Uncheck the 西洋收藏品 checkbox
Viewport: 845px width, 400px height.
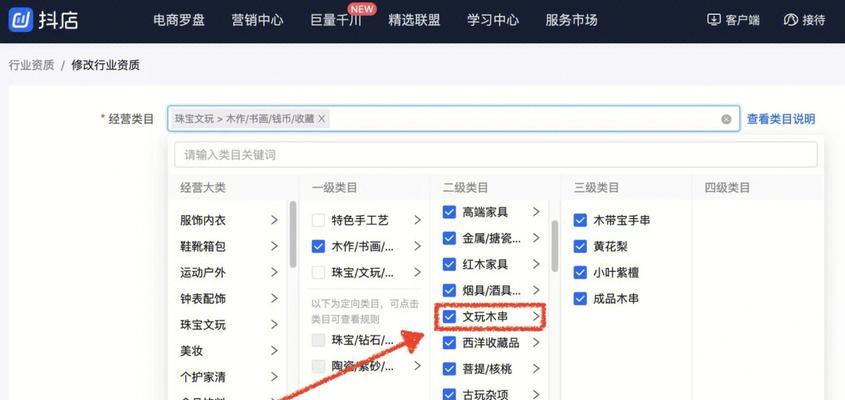[x=449, y=342]
